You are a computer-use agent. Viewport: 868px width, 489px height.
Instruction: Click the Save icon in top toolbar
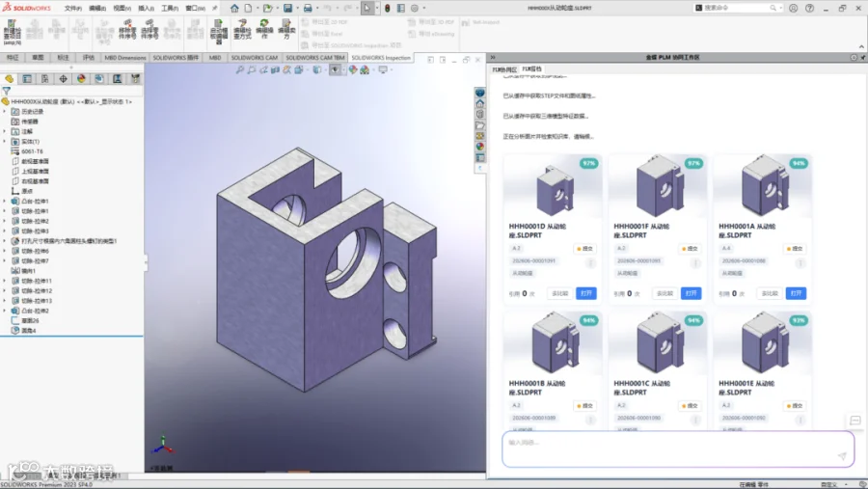(287, 9)
